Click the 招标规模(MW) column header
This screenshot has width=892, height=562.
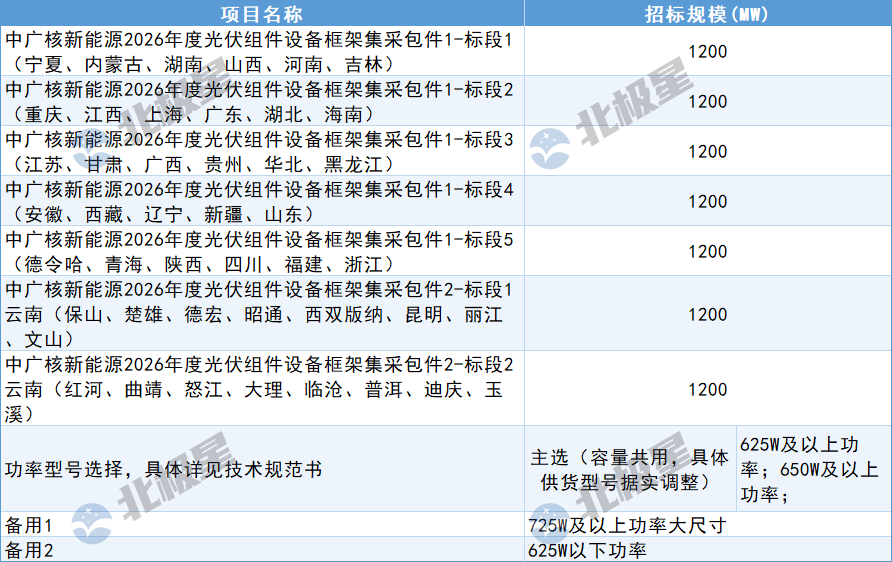[x=707, y=13]
